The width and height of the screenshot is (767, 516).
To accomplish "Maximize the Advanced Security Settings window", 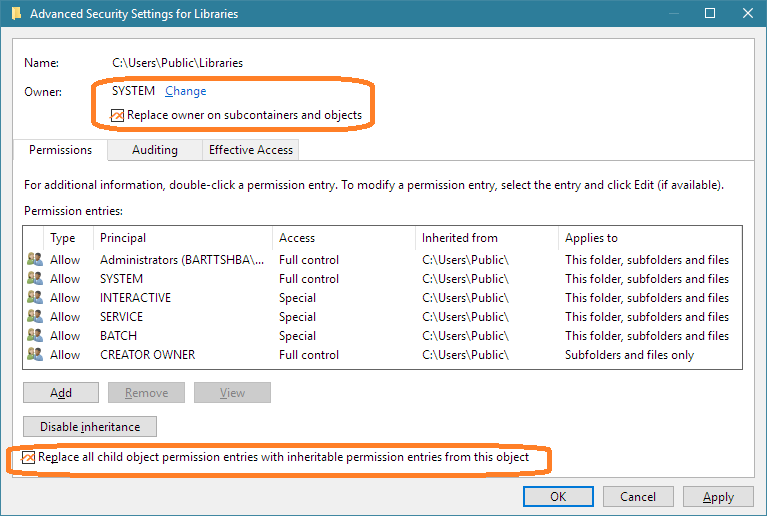I will click(x=710, y=13).
